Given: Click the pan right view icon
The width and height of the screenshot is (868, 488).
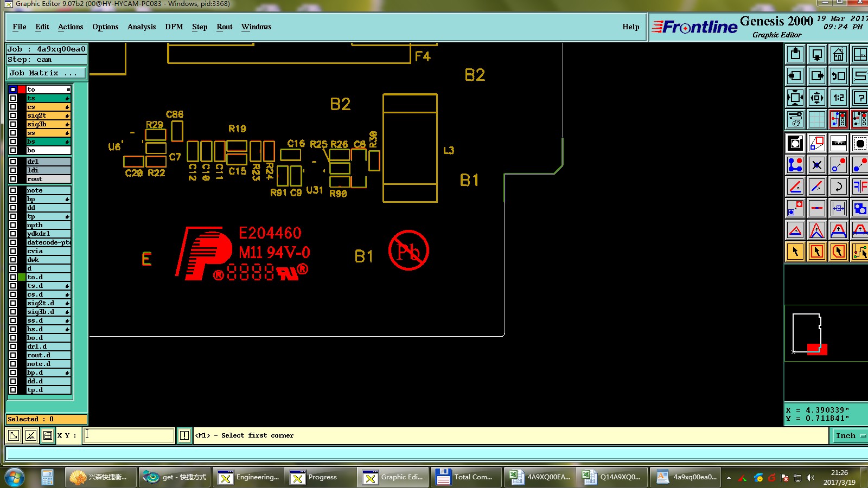Looking at the screenshot, I should [x=817, y=76].
